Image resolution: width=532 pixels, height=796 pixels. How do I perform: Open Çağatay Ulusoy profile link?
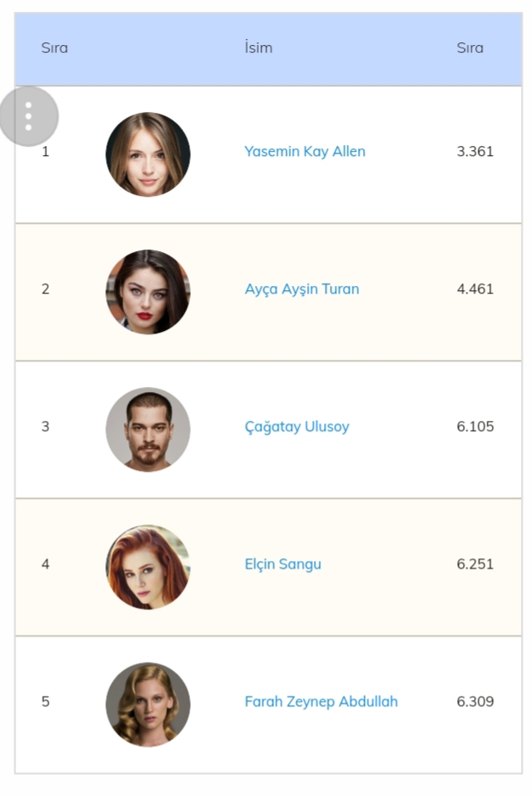click(296, 427)
